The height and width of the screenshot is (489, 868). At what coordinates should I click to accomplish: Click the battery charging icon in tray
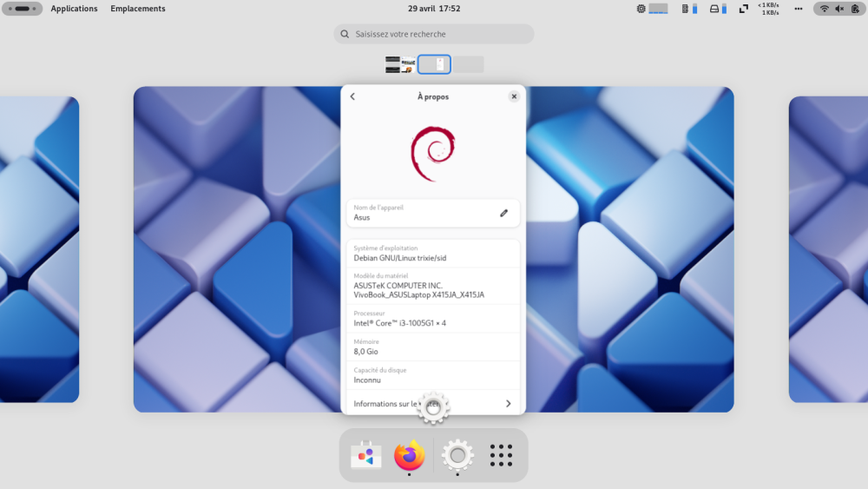[x=855, y=9]
